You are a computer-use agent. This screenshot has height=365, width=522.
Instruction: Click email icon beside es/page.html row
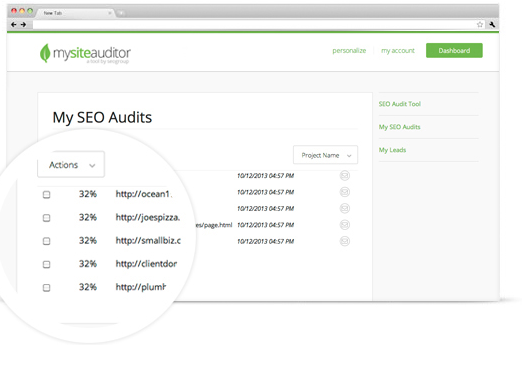click(345, 225)
